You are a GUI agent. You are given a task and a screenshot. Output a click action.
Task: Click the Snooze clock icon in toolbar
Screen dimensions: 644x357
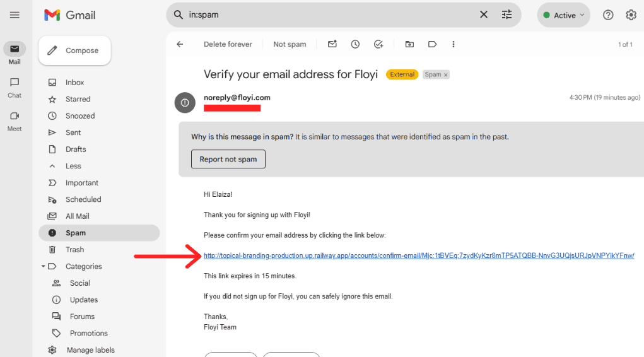(x=355, y=44)
